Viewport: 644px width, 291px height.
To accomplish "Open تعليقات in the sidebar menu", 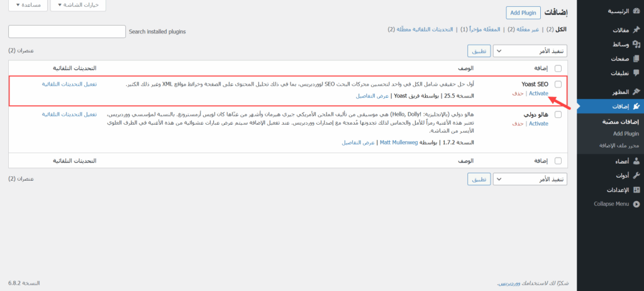I will coord(619,73).
